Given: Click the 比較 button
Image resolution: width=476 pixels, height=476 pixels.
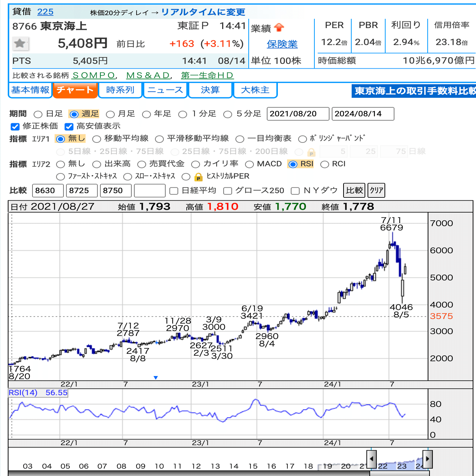Looking at the screenshot, I should (x=354, y=190).
